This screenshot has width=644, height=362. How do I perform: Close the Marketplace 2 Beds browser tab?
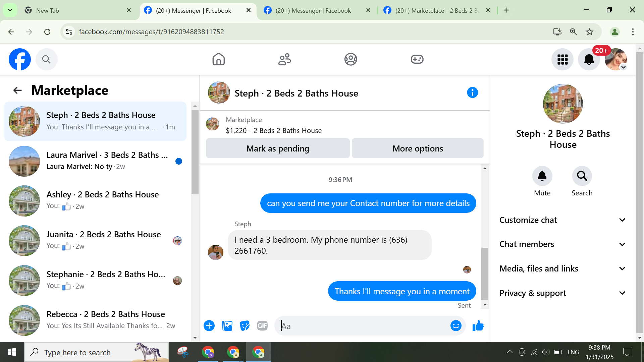click(488, 10)
